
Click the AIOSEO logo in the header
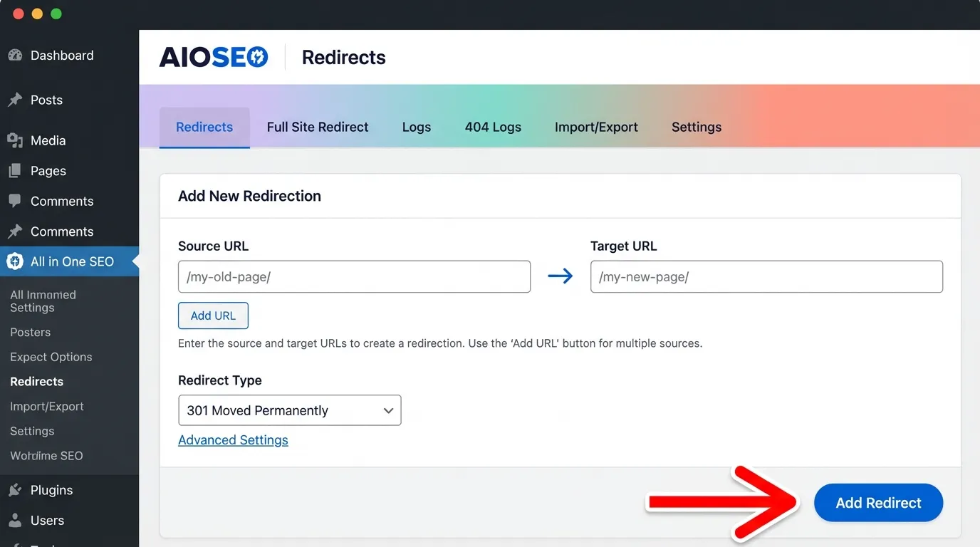[213, 56]
